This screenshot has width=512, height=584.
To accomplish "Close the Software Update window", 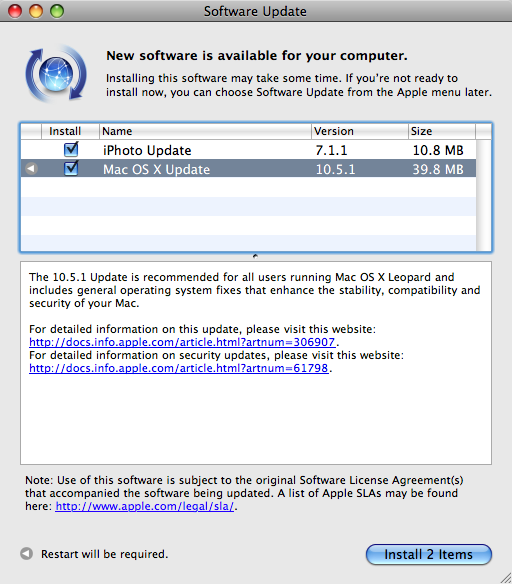I will (x=15, y=11).
